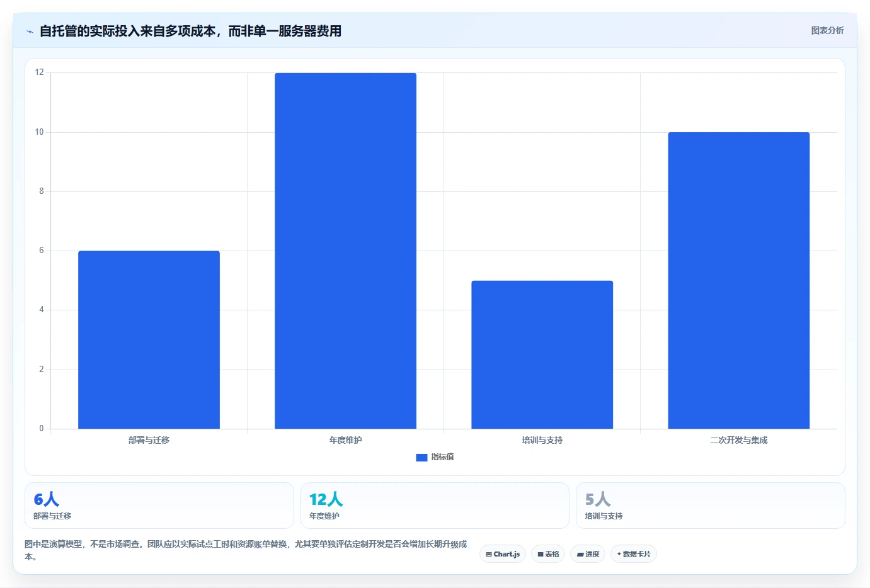This screenshot has width=870, height=588.
Task: Click the 6人 value text
Action: (47, 499)
